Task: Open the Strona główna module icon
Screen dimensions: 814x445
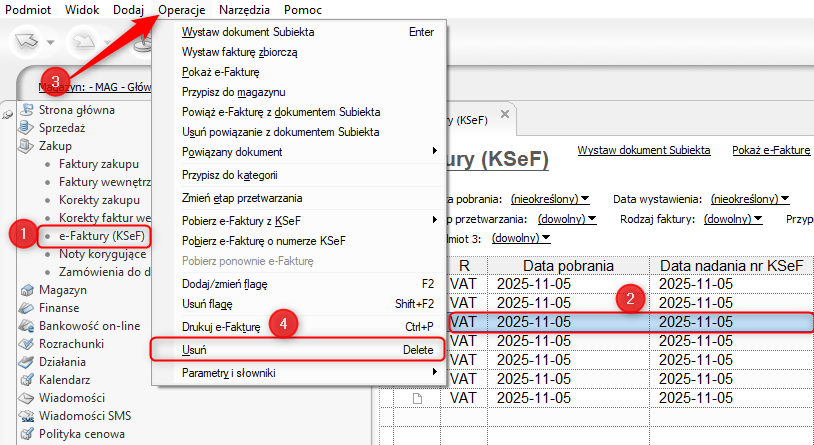Action: 28,110
